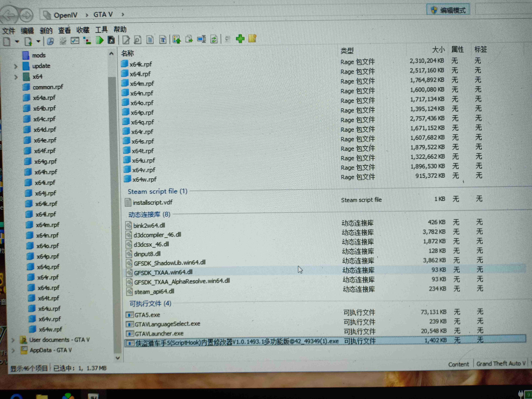Viewport: 532px width, 399px height.
Task: Go back with the left arrow button
Action: pyautogui.click(x=9, y=15)
